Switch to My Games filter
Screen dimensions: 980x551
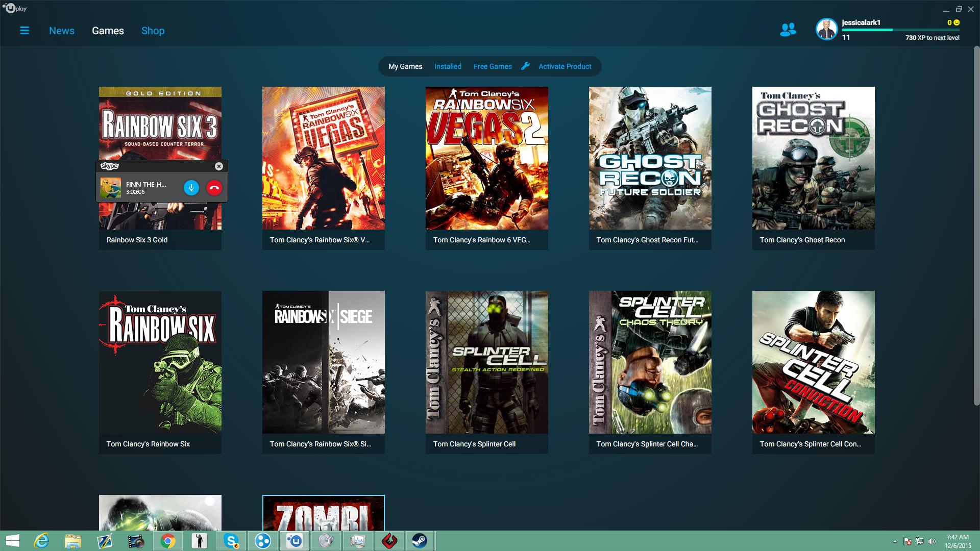[x=405, y=66]
